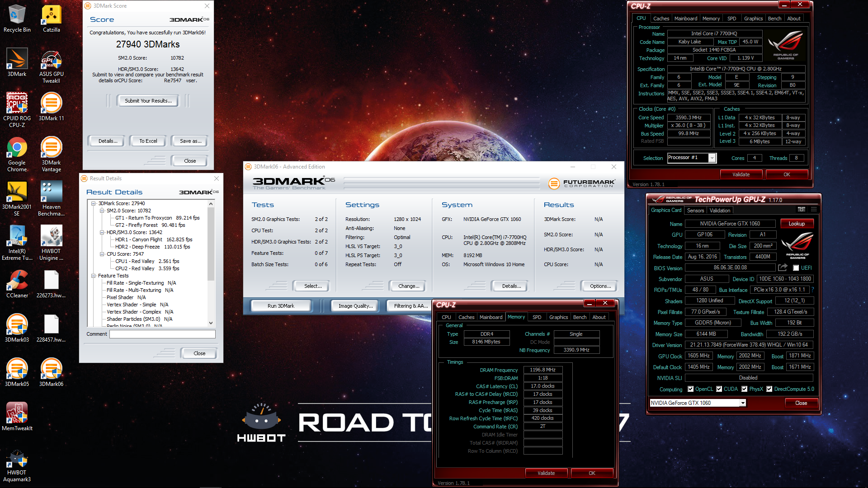Open the 228457.hw file icon
The height and width of the screenshot is (488, 868).
[x=51, y=328]
